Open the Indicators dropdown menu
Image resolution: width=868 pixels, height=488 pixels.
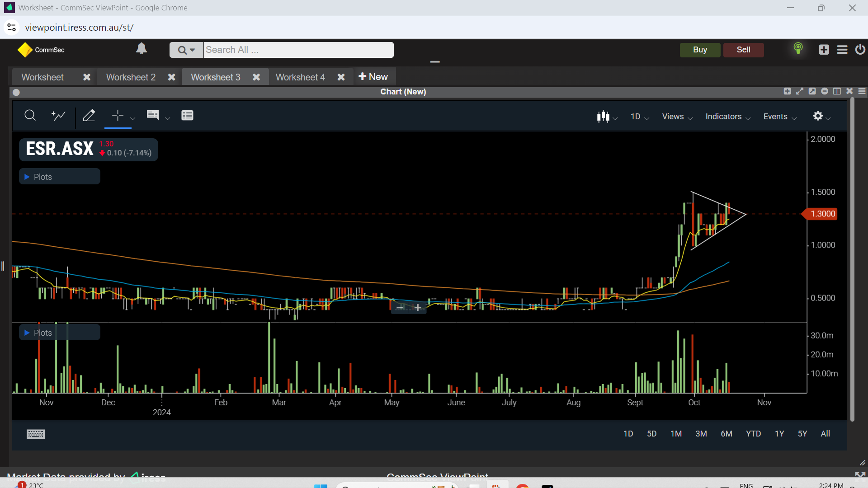tap(728, 117)
